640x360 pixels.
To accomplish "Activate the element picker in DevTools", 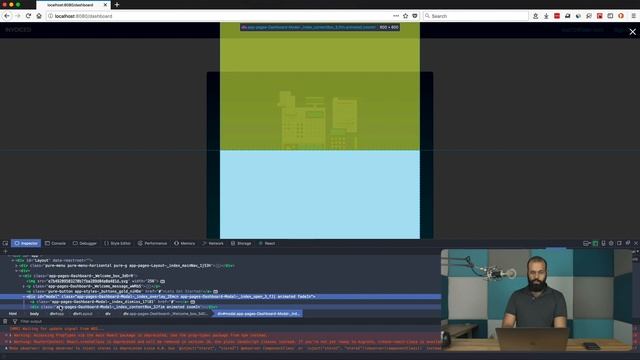I will pyautogui.click(x=5, y=243).
